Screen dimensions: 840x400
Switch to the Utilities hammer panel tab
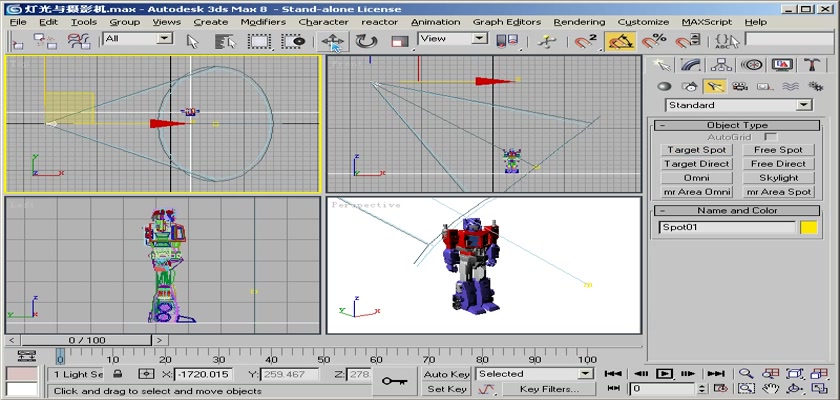pyautogui.click(x=812, y=65)
